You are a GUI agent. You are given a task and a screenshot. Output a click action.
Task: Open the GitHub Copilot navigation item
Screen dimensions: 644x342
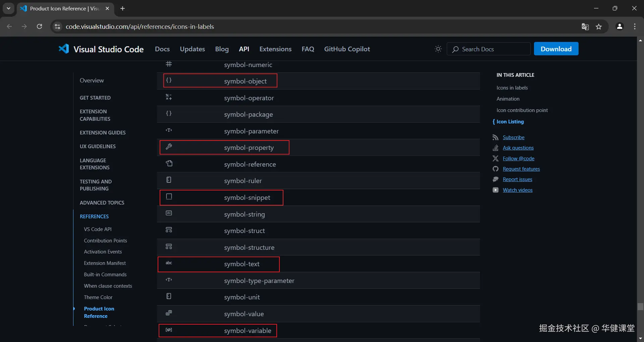(x=347, y=49)
